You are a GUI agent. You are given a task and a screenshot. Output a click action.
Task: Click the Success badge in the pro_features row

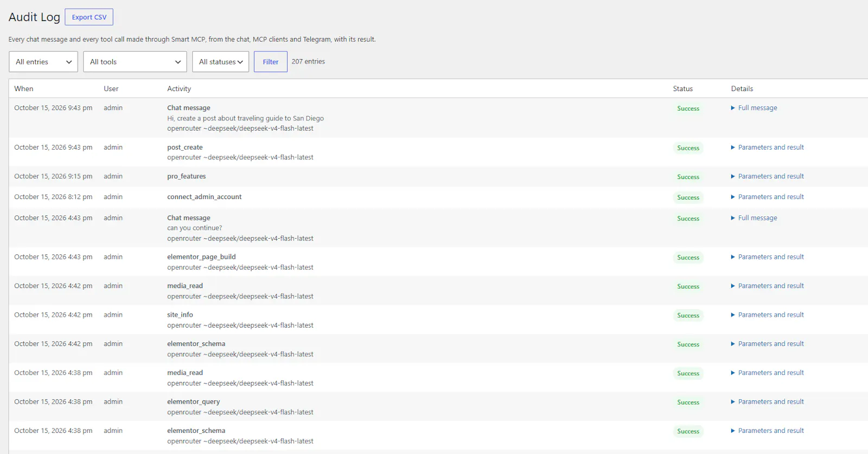tap(688, 177)
